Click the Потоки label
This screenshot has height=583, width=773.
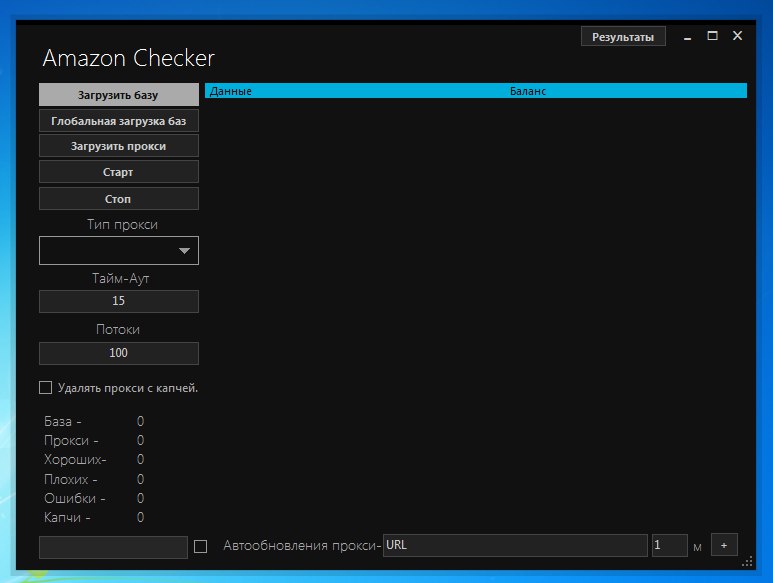coord(118,329)
